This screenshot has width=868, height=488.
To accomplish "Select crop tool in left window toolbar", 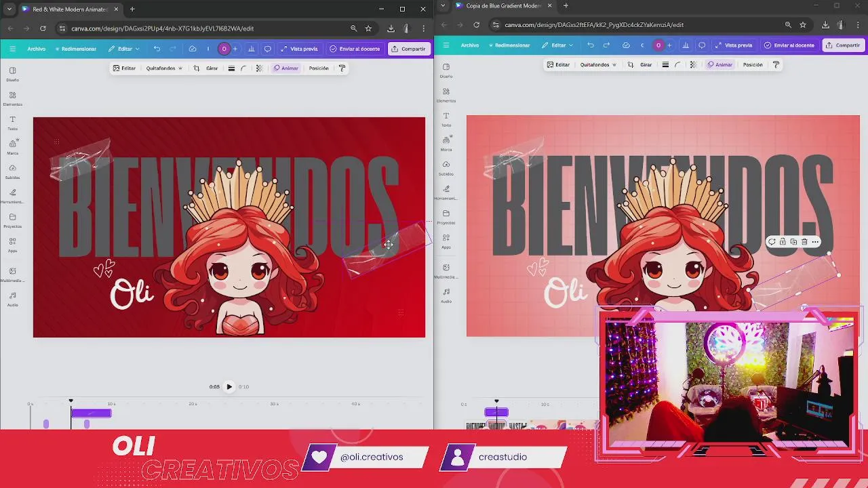I will point(197,68).
